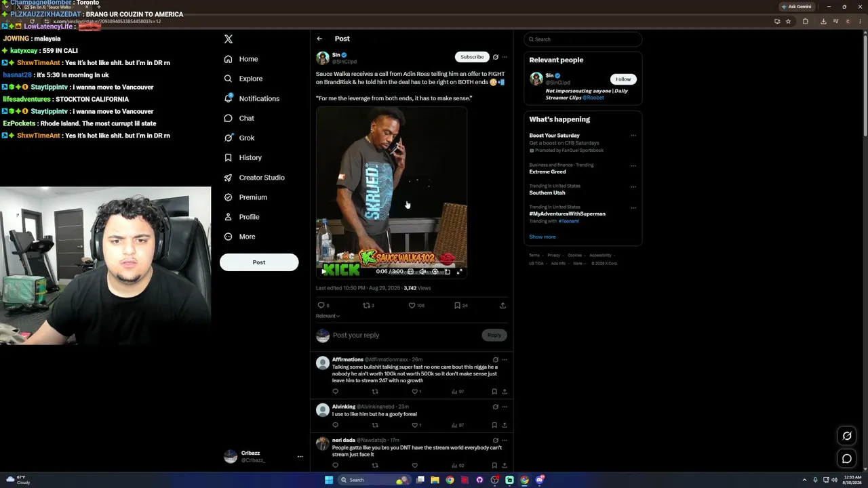View analytics on Alvinking's reply
The image size is (868, 488).
(458, 426)
